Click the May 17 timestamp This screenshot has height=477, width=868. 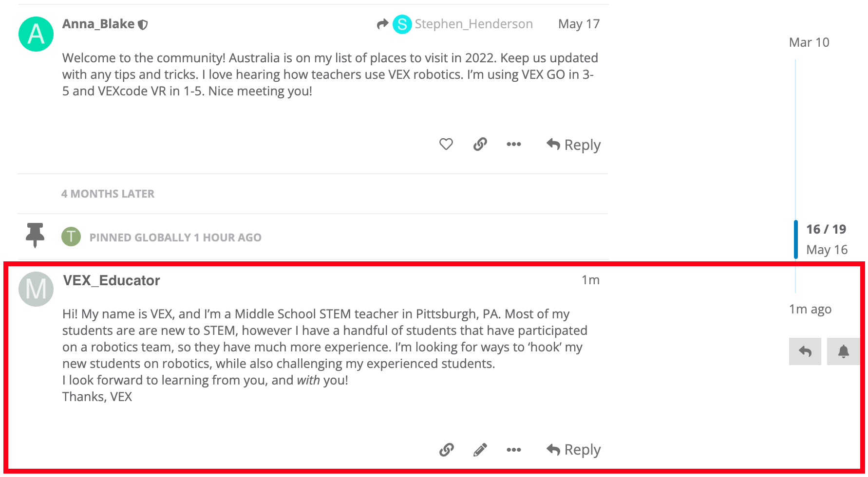(x=578, y=24)
